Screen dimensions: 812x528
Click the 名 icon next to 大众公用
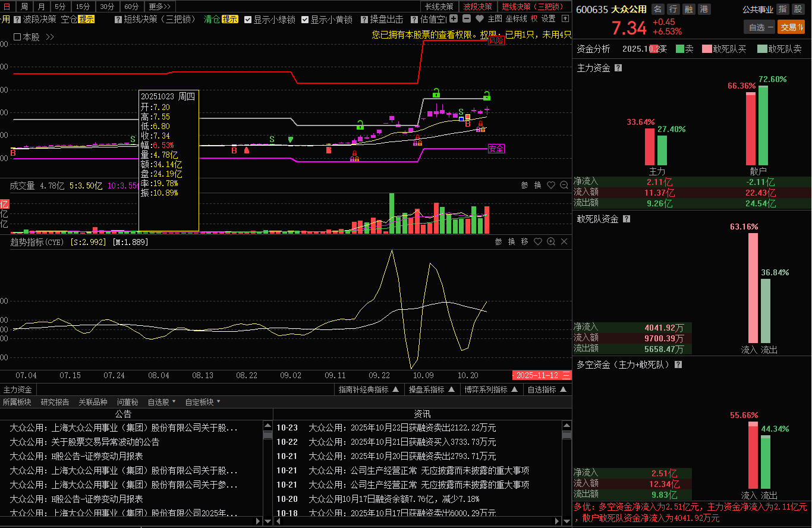pyautogui.click(x=658, y=9)
